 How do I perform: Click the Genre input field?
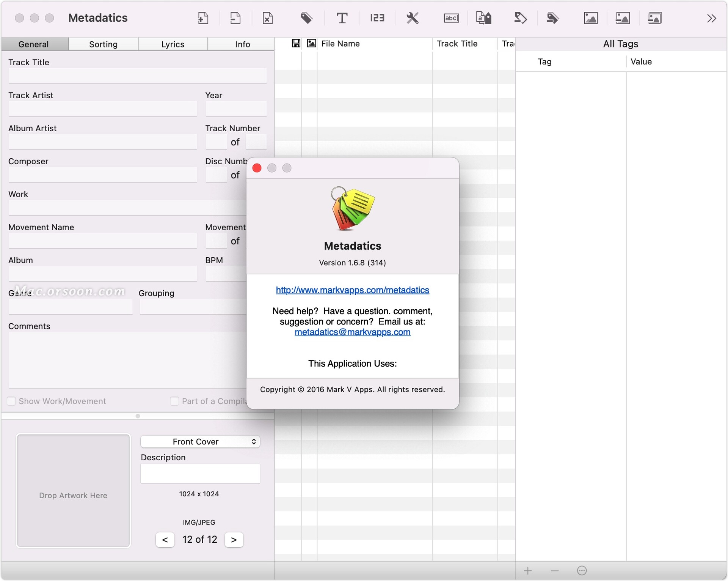point(71,307)
